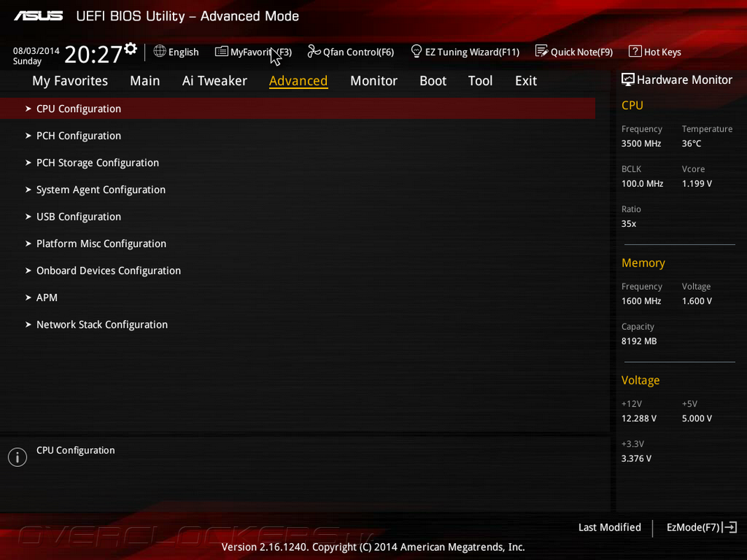This screenshot has height=560, width=747.
Task: Expand Onboard Devices Configuration arrow
Action: (28, 270)
